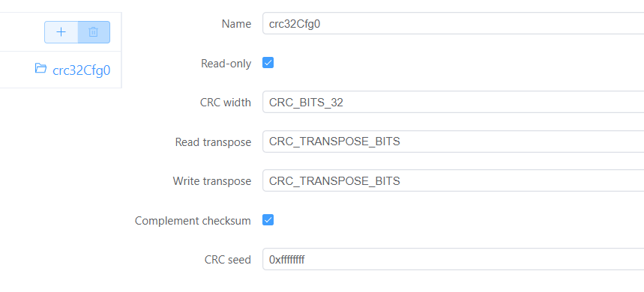Viewport: 644px width, 292px height.
Task: Open the Read transpose dropdown
Action: [x=453, y=142]
